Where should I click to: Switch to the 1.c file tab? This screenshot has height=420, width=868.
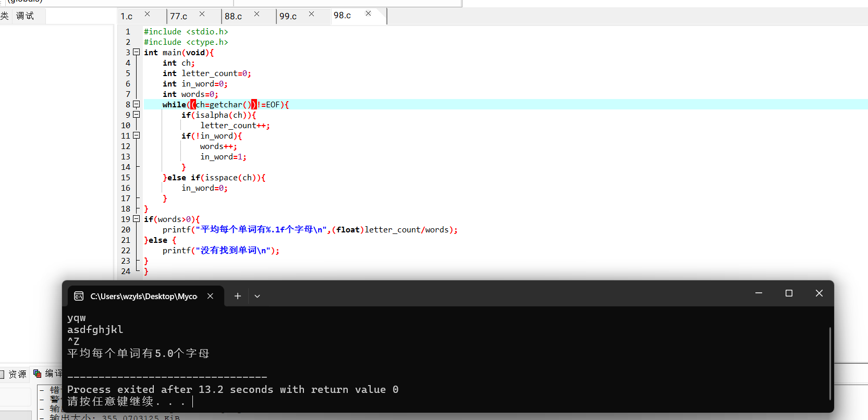127,16
